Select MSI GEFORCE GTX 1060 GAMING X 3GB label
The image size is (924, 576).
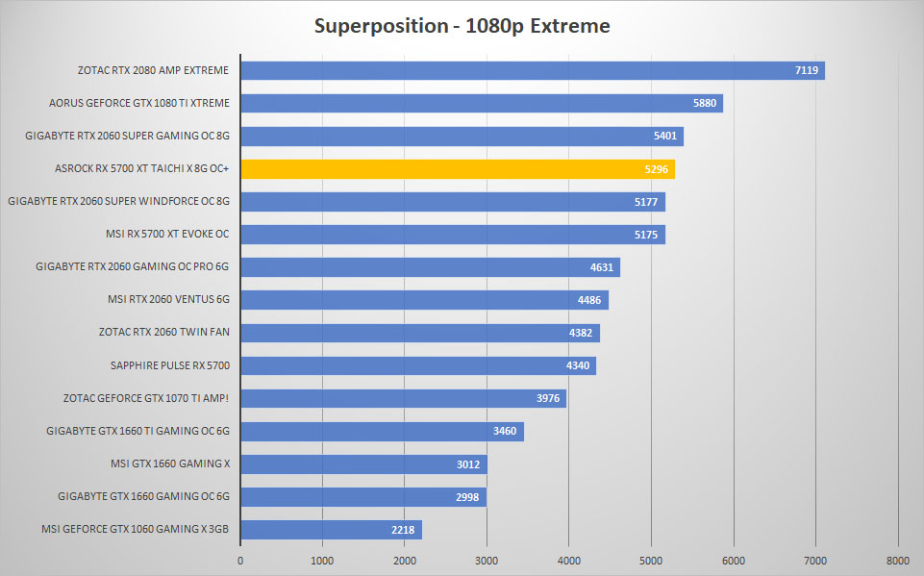pyautogui.click(x=135, y=529)
